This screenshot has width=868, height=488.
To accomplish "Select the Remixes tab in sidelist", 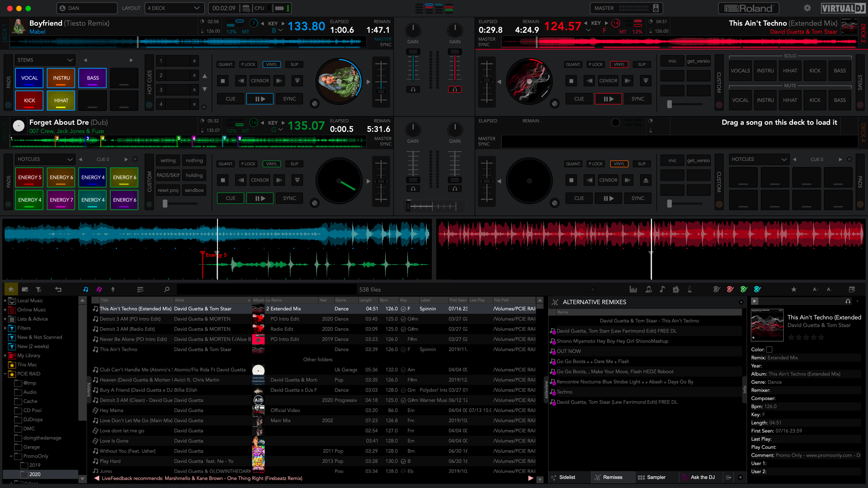I will pos(612,477).
